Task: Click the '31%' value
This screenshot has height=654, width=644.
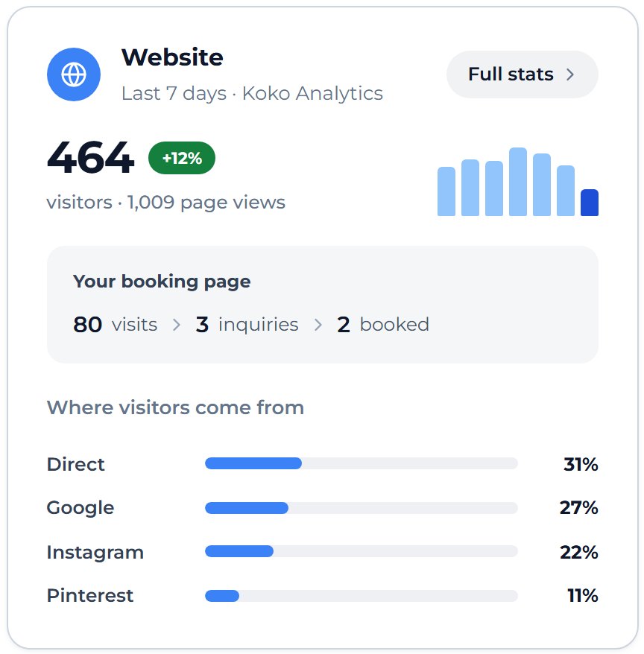Action: tap(581, 464)
